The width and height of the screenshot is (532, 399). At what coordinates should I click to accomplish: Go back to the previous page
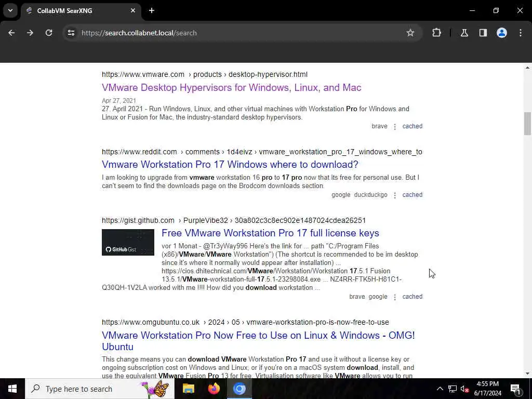[11, 33]
